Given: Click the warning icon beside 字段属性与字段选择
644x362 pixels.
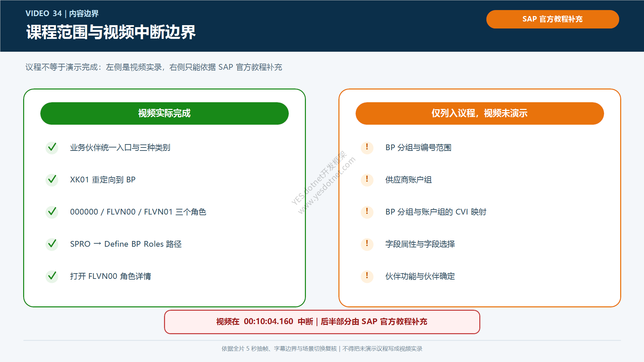Looking at the screenshot, I should point(367,244).
